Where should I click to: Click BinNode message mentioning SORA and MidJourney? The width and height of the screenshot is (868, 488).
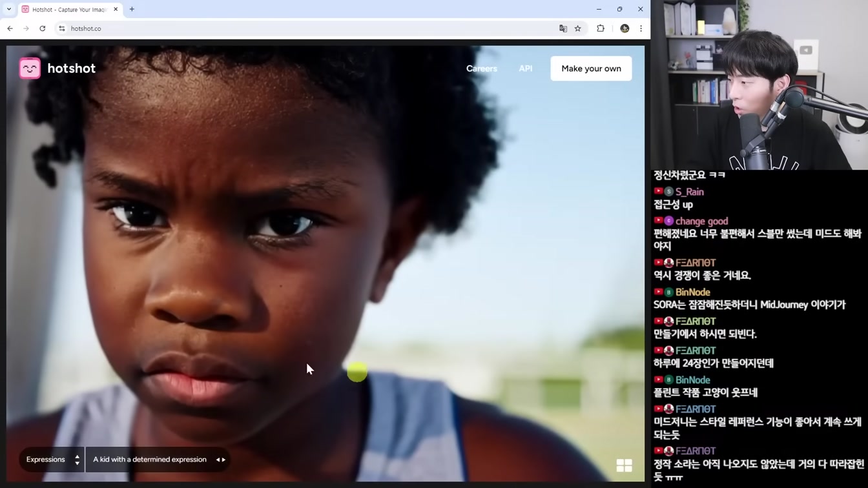coord(749,305)
